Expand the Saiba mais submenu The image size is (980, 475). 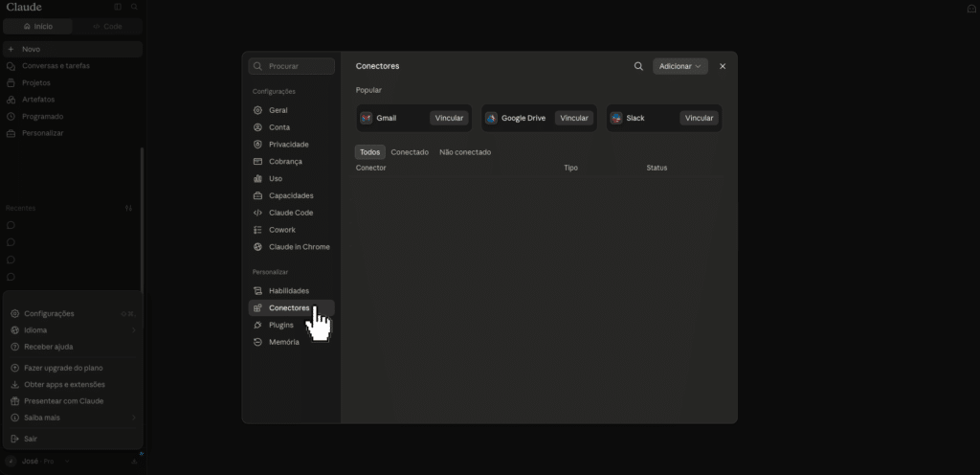(x=73, y=418)
